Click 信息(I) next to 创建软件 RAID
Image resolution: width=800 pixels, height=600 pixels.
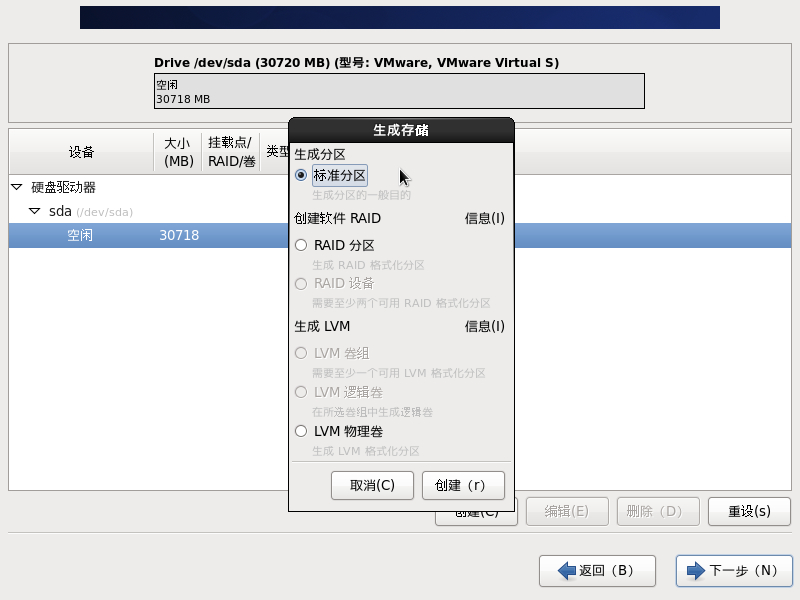click(x=484, y=218)
